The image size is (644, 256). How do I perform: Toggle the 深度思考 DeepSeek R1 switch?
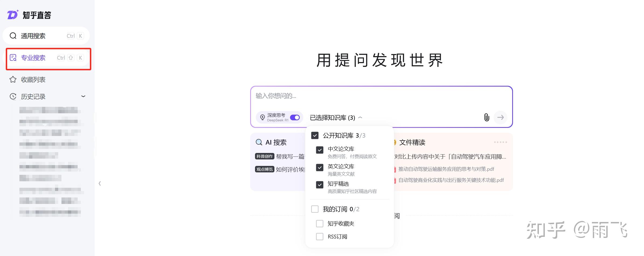point(295,117)
